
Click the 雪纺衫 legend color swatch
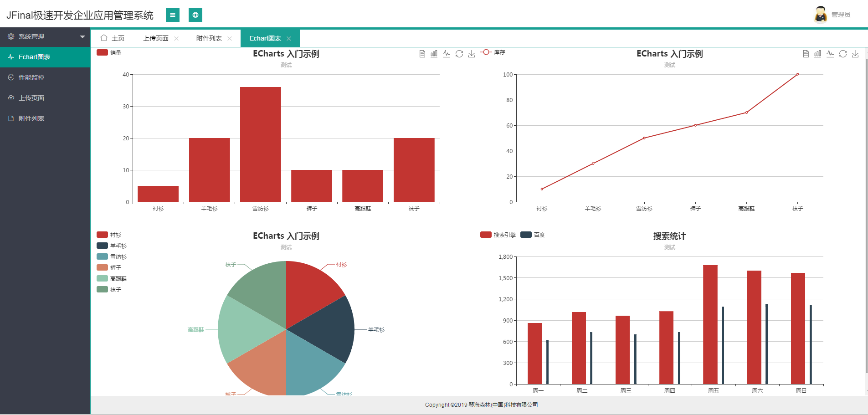[102, 256]
